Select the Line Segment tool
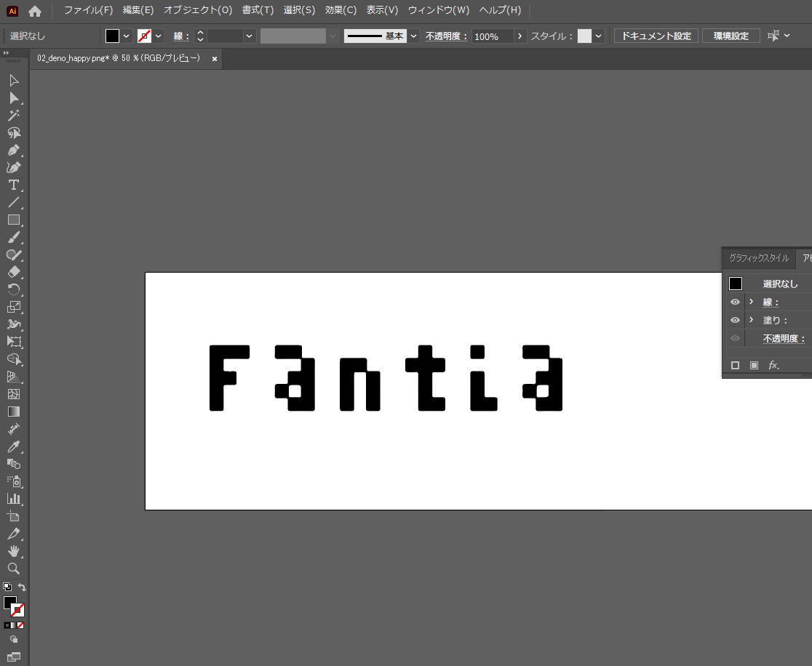The width and height of the screenshot is (812, 666). (14, 202)
